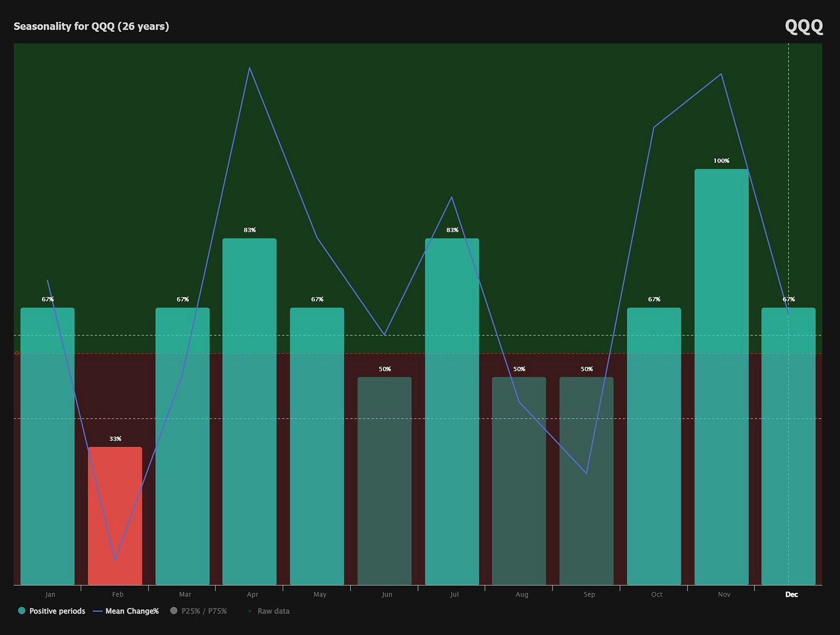Click the Aug 50% bar
This screenshot has height=635, width=840.
(519, 481)
